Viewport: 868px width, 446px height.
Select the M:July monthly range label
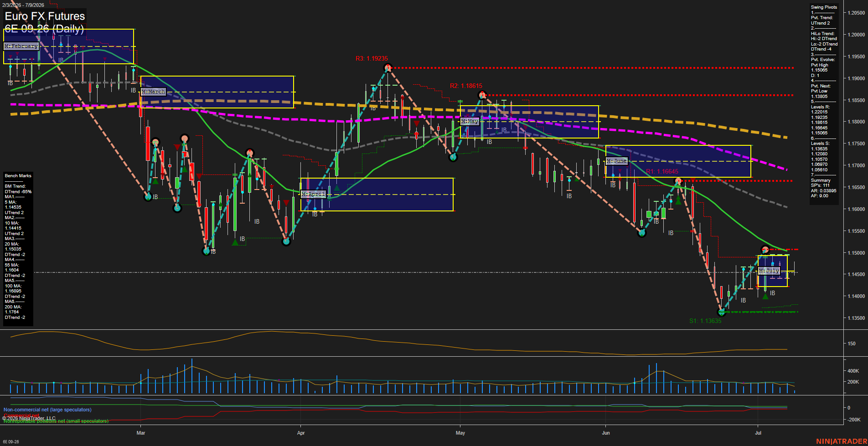(769, 271)
